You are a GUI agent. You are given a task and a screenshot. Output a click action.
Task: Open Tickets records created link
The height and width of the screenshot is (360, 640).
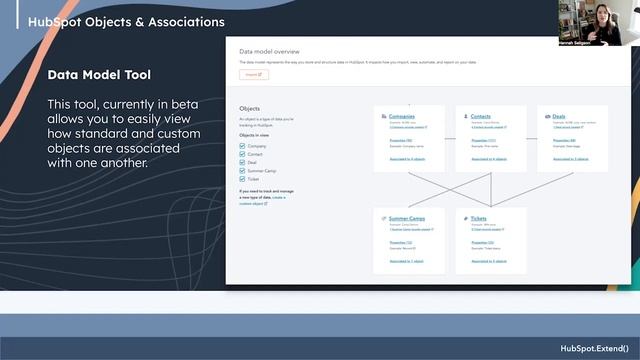(488, 229)
